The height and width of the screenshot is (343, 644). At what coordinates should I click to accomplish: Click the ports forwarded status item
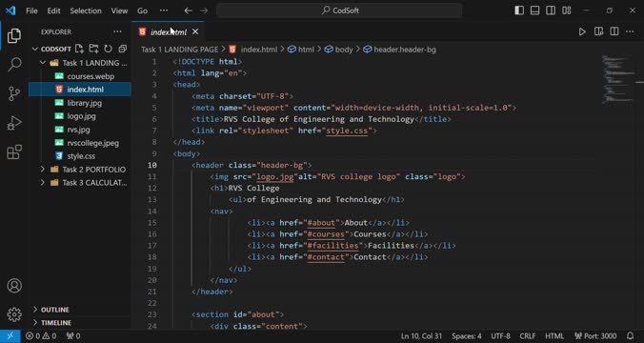(x=73, y=336)
